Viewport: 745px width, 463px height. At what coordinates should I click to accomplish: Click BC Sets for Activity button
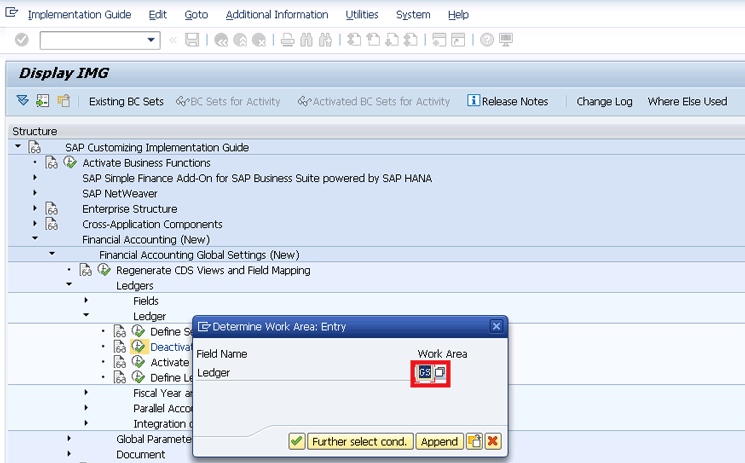click(x=228, y=101)
